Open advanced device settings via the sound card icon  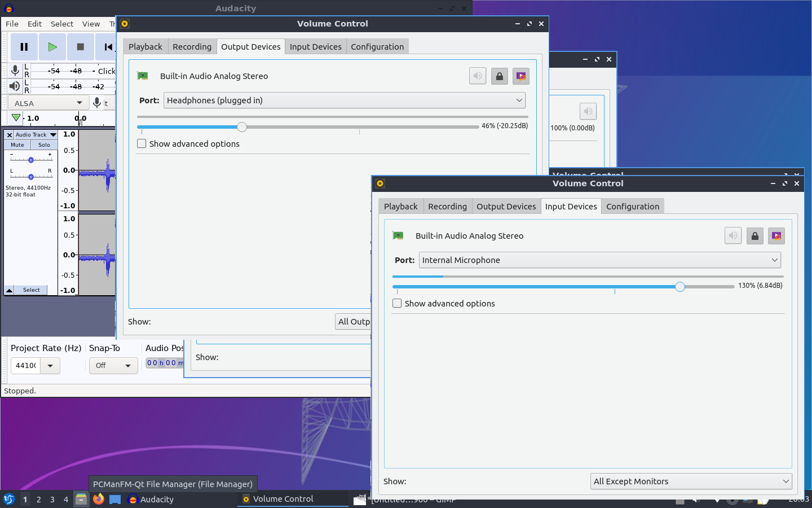click(776, 235)
